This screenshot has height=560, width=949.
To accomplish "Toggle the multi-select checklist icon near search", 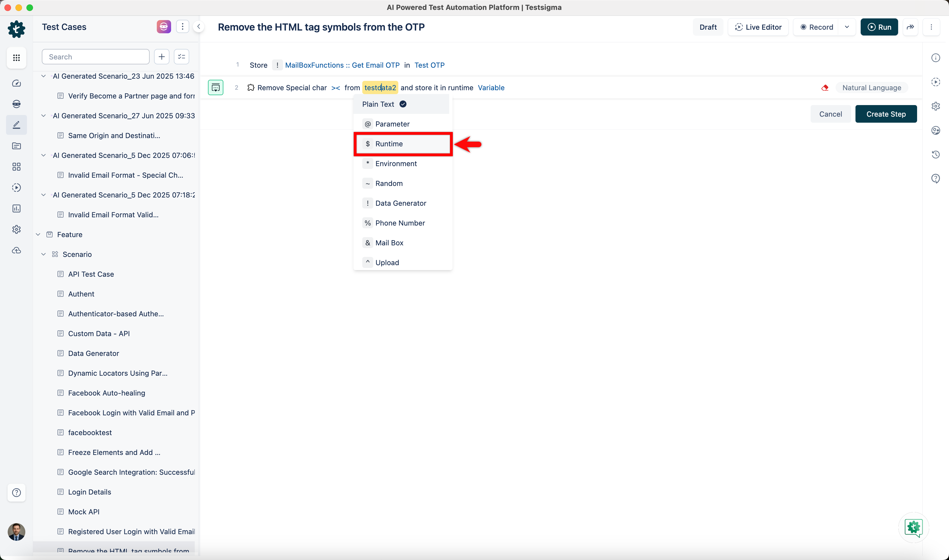I will [x=182, y=57].
